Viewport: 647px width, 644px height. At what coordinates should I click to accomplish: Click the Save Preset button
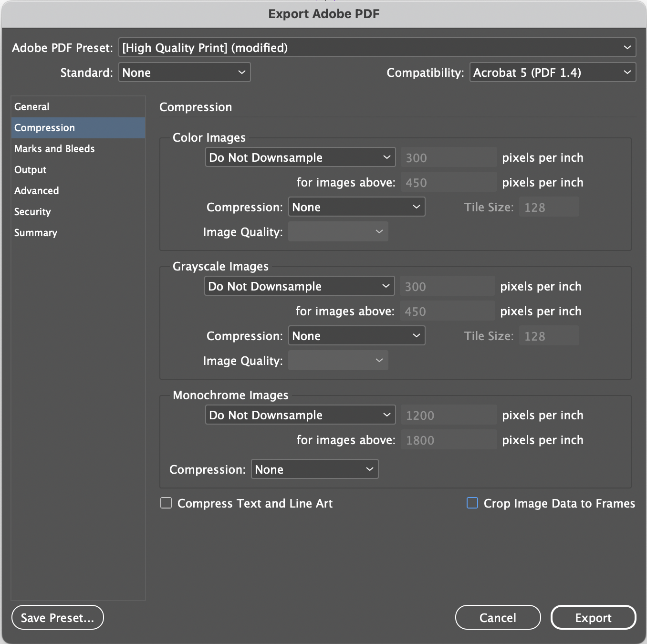coord(58,618)
